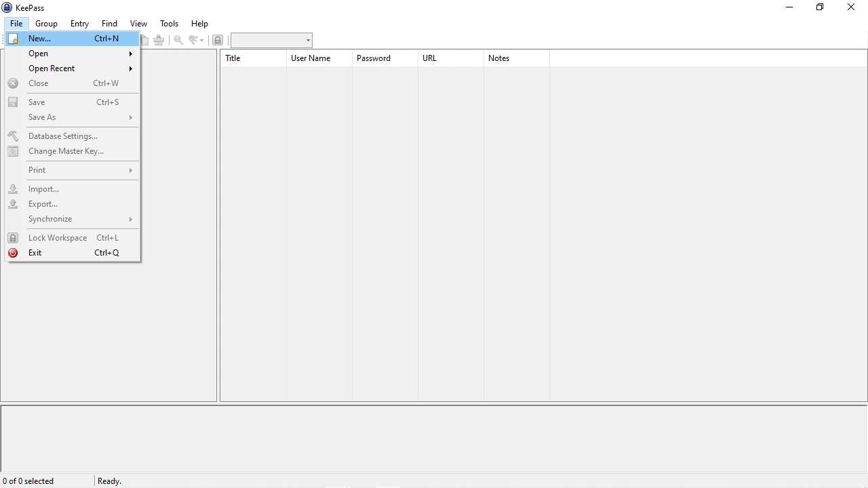Click the Lock Workspace padlock icon in menu
Screen dimensions: 868x488
(x=13, y=238)
